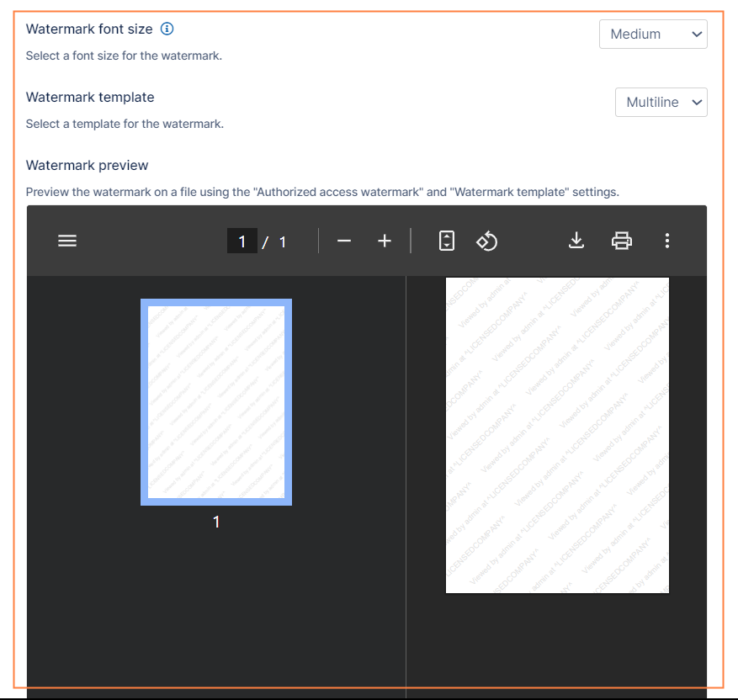Select the page 1 thumbnail in sidebar
Screen dimensions: 738x700
[x=216, y=402]
